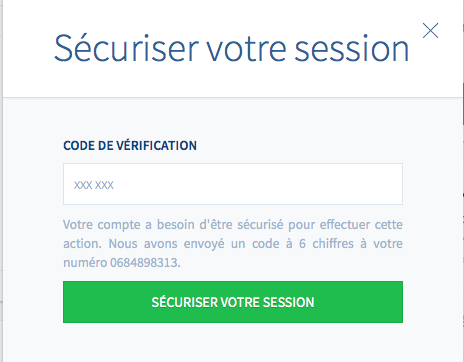
Task: Click 'Nous avons envoyé' in the helper text
Action: 166,244
